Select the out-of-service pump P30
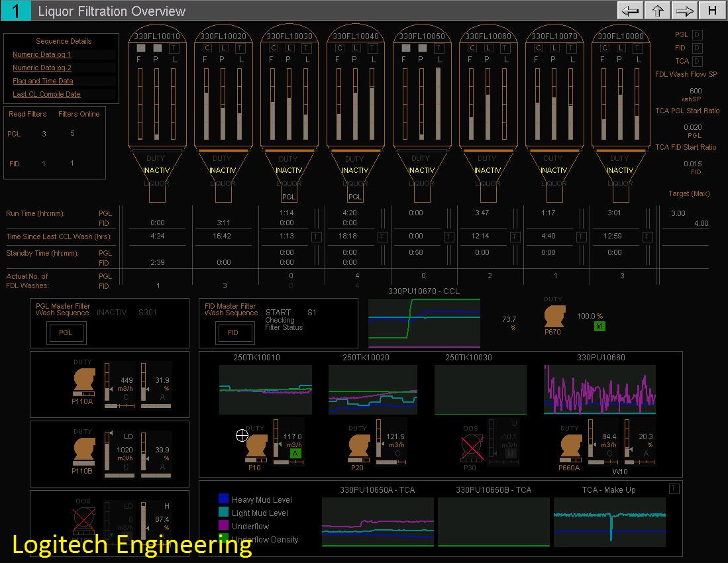Screen dimensions: 728x563 pos(472,448)
